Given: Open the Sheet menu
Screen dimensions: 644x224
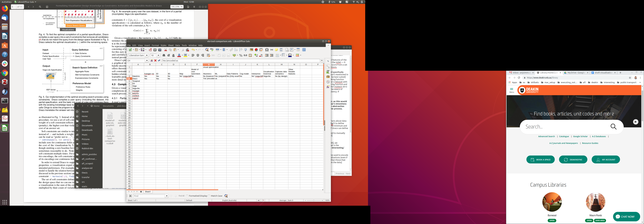Looking at the screenshot, I should click(171, 46).
